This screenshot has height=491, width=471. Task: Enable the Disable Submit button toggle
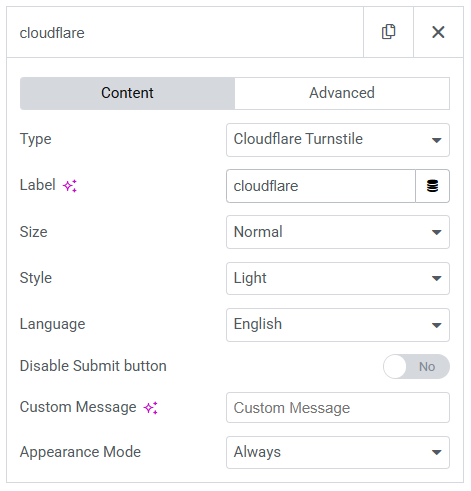coord(416,366)
